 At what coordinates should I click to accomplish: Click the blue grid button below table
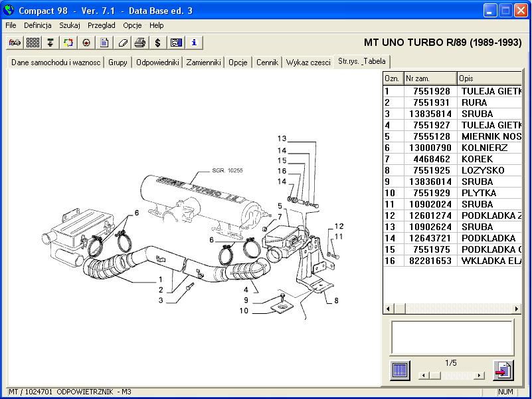[x=400, y=369]
